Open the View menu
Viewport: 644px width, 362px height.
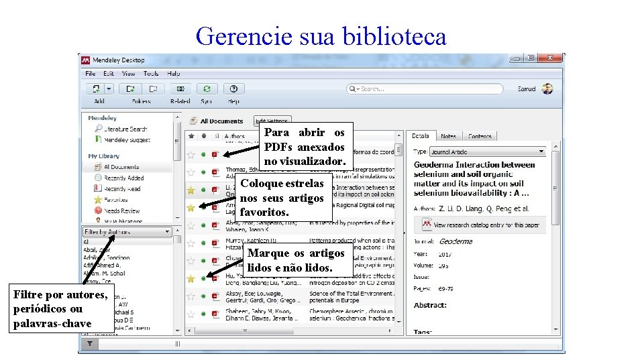129,74
